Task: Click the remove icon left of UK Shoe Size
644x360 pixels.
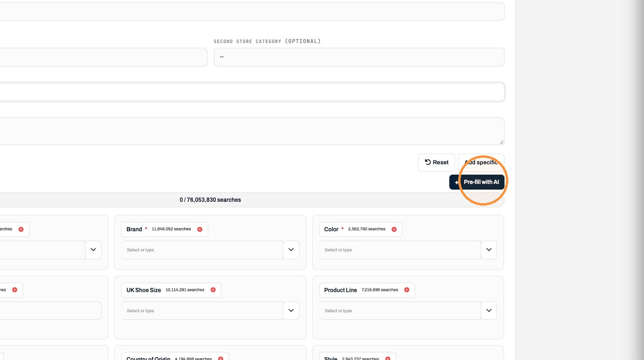Action: 15,290
